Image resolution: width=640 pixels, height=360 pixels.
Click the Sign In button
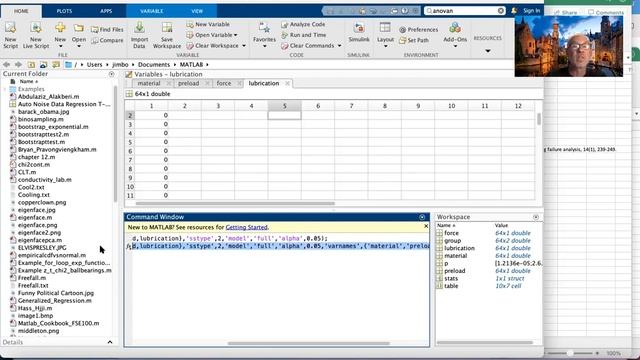coord(531,11)
